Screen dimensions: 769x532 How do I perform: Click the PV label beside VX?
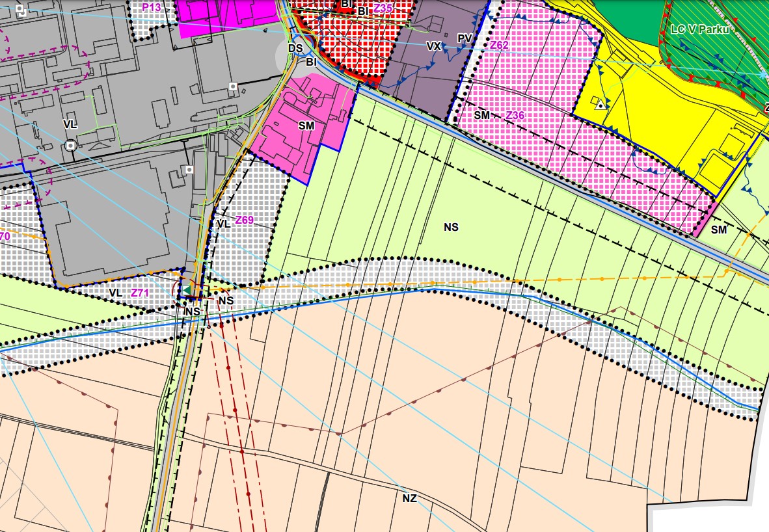[x=464, y=39]
